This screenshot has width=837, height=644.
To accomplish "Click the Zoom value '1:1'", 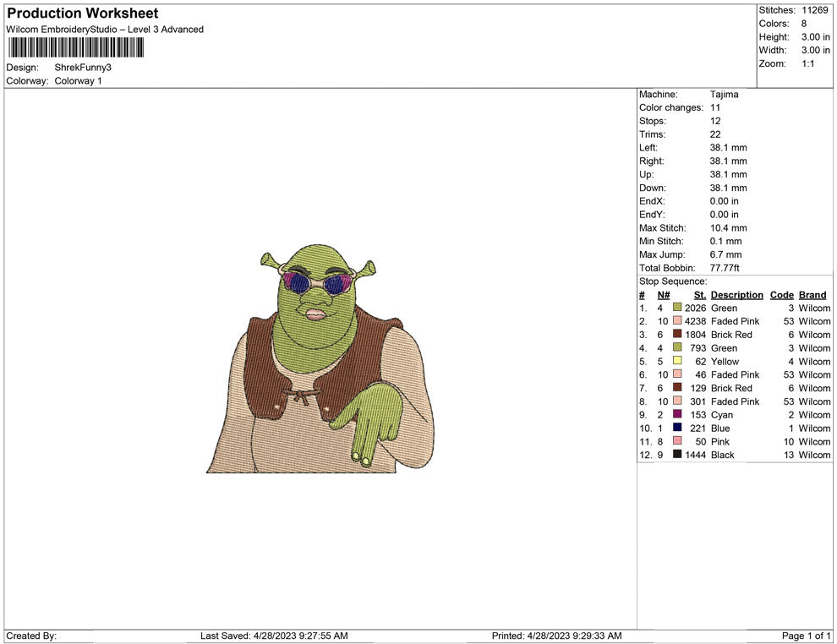I will pos(807,63).
